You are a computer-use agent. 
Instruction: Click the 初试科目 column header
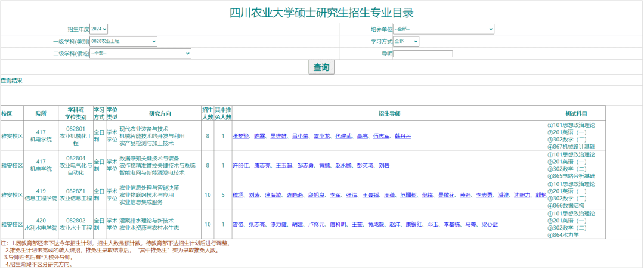click(576, 113)
